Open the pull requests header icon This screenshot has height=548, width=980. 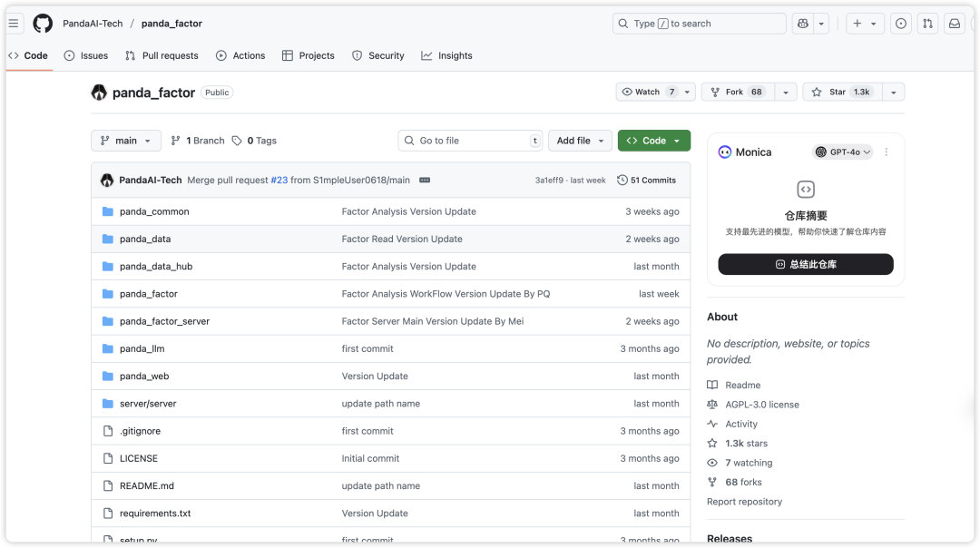click(x=927, y=24)
